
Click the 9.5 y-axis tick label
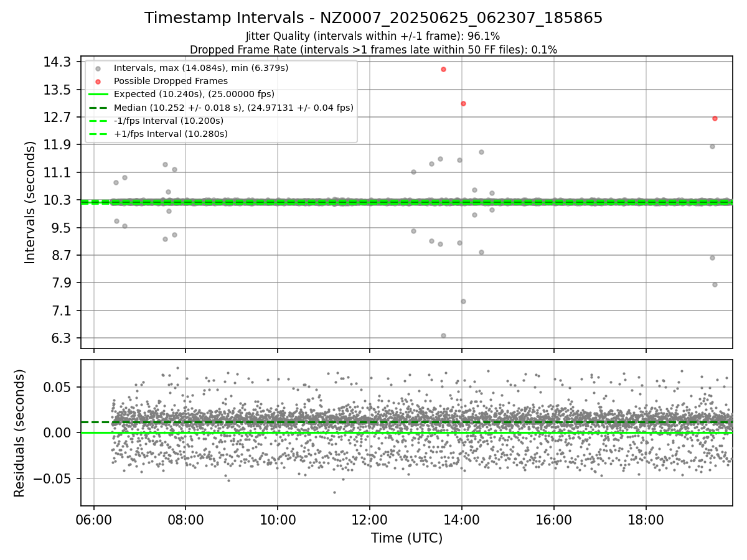[62, 228]
